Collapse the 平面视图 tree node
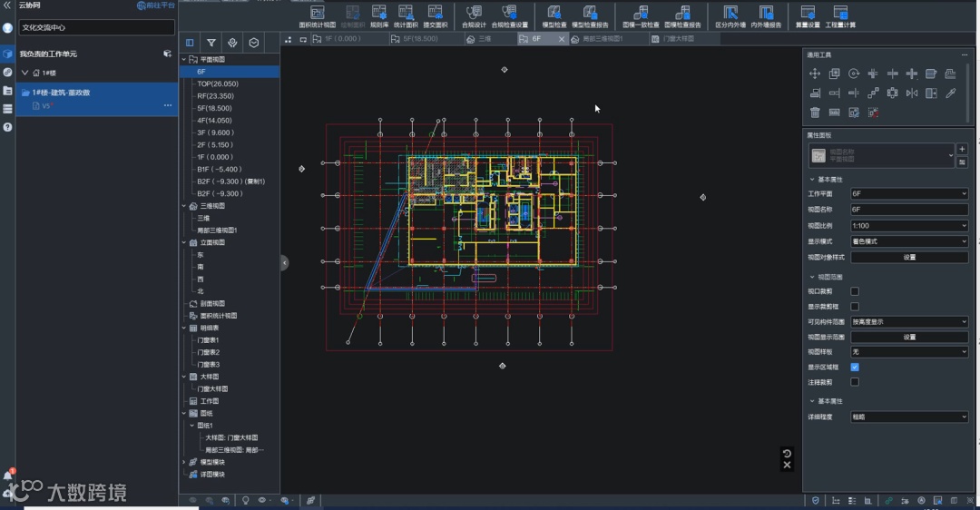Viewport: 980px width, 510px height. 184,59
